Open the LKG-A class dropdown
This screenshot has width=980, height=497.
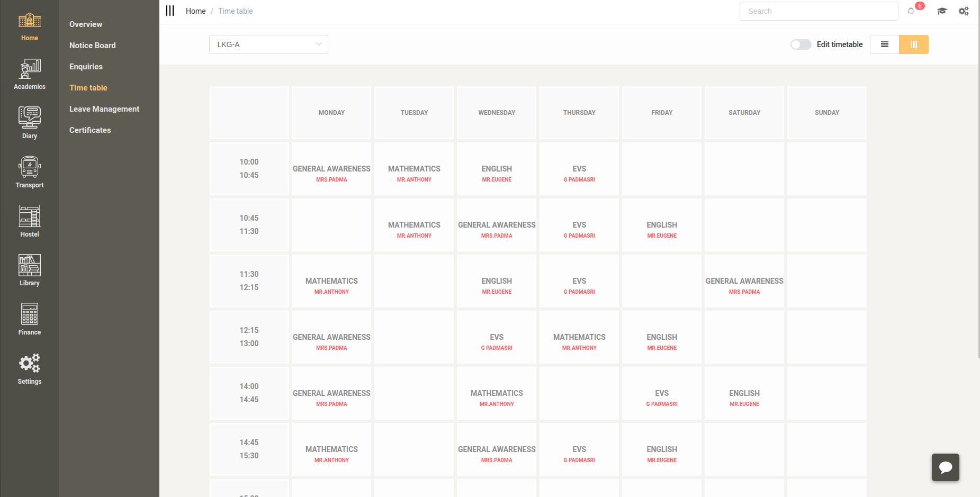268,44
